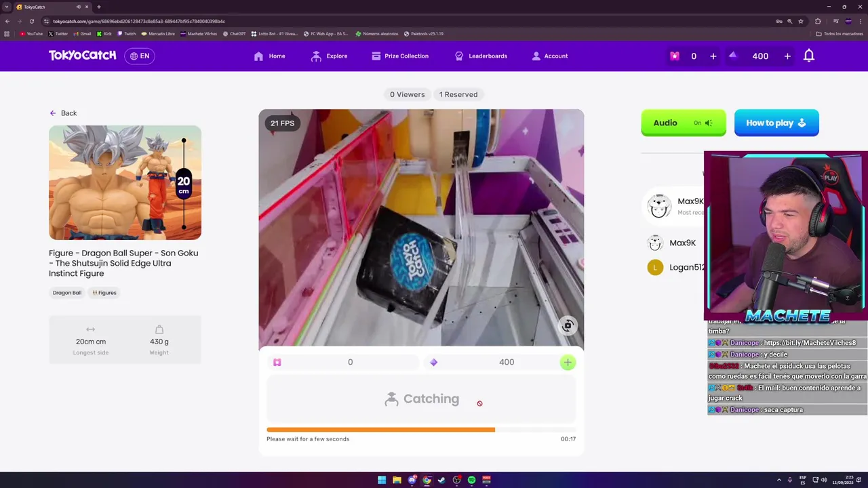Screen dimensions: 868x488
Task: Click the purple gem icon in the header
Action: click(732, 56)
